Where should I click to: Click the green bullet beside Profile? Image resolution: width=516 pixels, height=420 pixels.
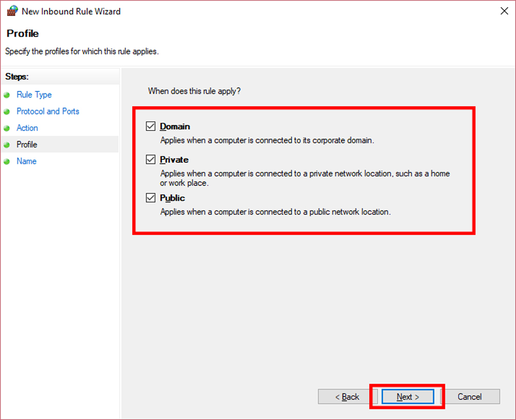tap(7, 145)
